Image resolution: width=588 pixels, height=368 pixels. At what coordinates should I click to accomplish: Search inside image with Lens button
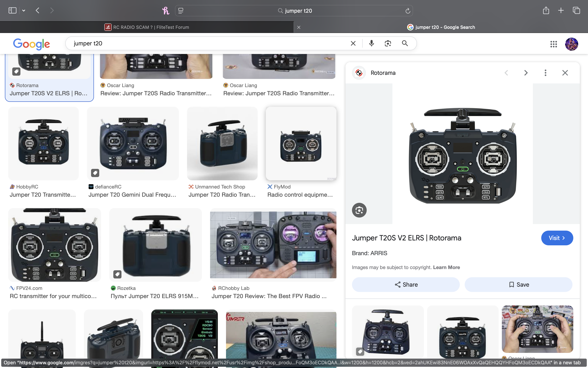[359, 210]
